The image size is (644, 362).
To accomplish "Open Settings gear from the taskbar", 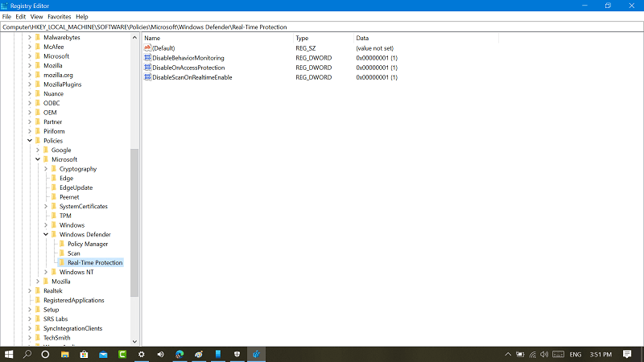I will click(x=142, y=354).
